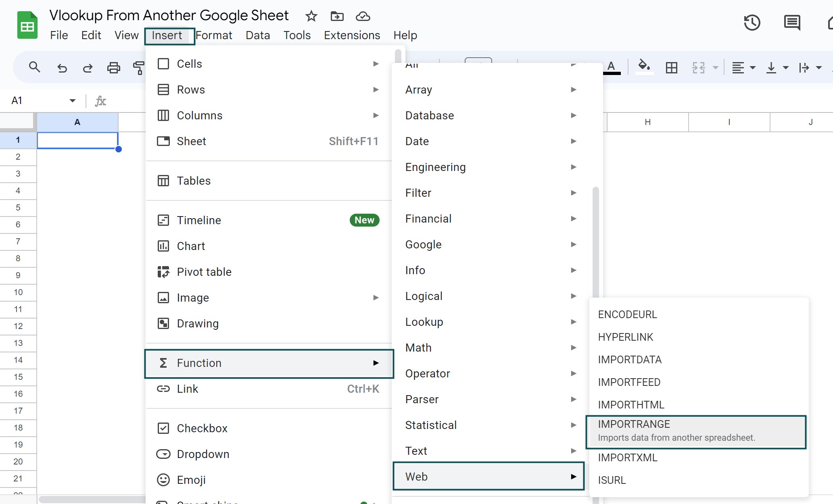This screenshot has height=504, width=833.
Task: Insert a Checkbox
Action: [x=268, y=428]
